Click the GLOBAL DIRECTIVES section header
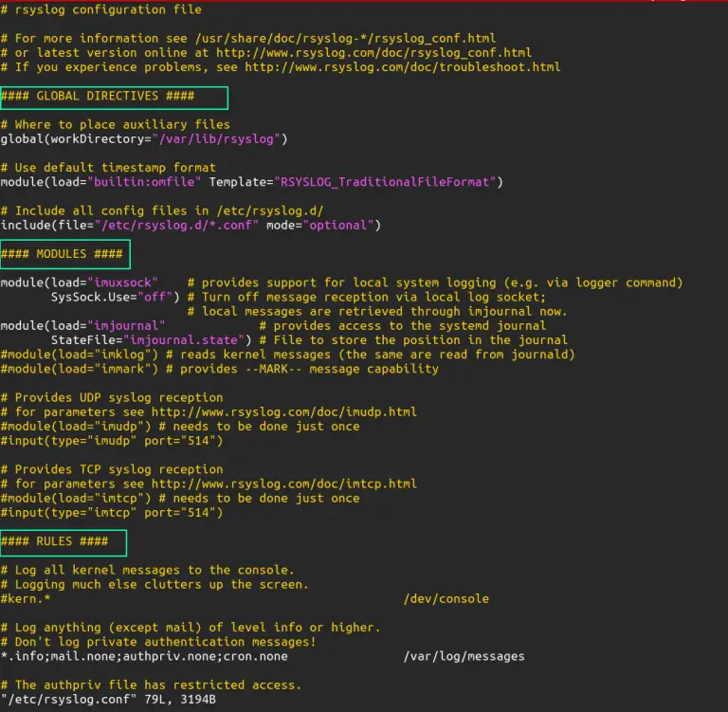 click(113, 96)
